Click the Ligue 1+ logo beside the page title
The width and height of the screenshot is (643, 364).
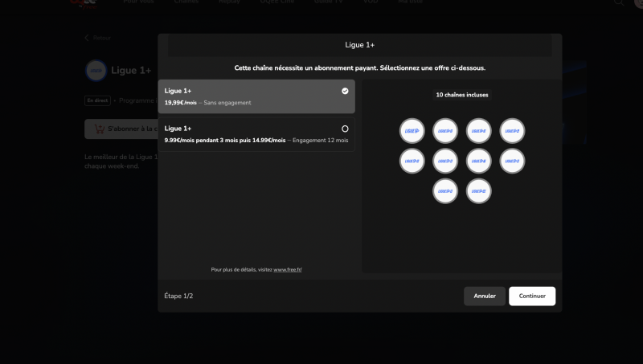tap(96, 71)
